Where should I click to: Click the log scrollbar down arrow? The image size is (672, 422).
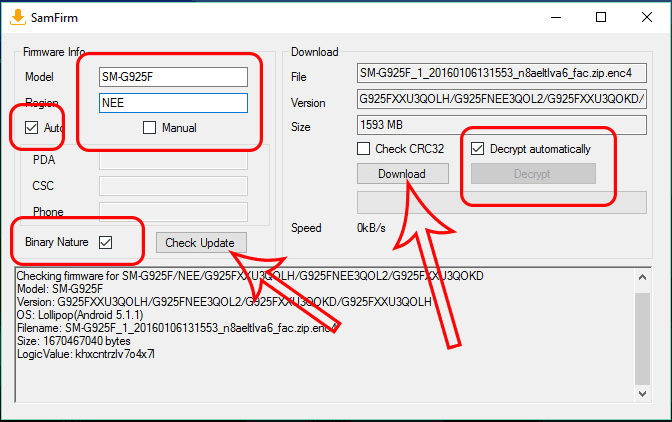click(642, 394)
